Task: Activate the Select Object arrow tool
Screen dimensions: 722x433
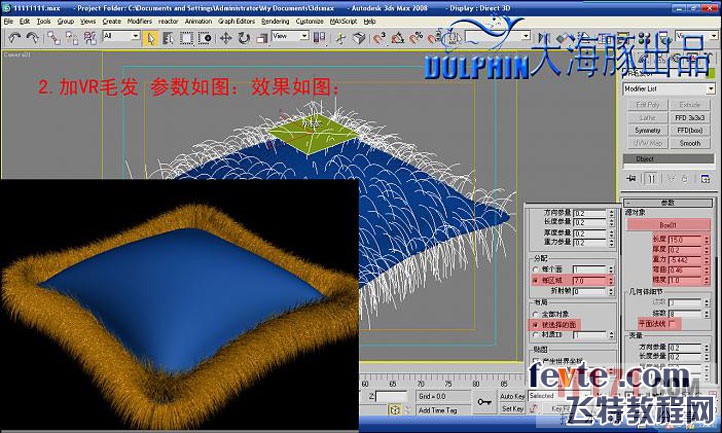Action: click(x=151, y=38)
